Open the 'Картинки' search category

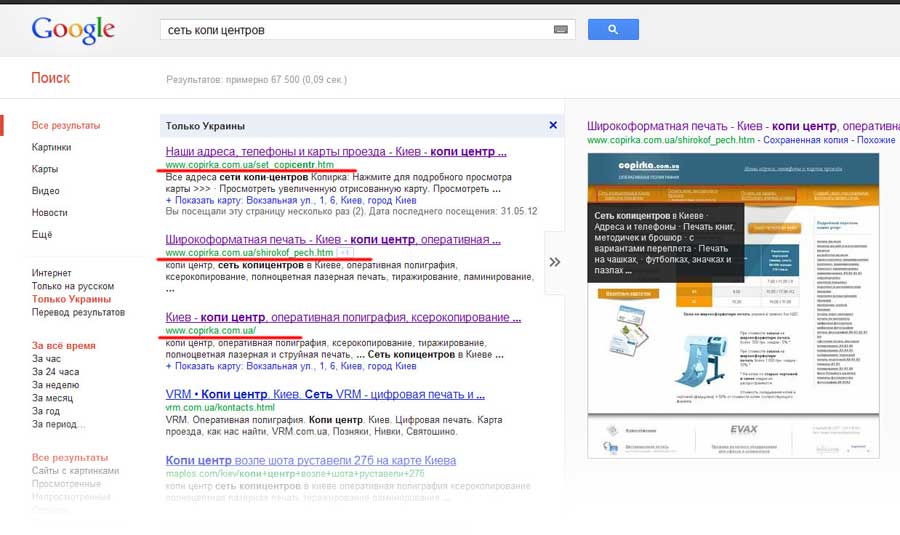coord(52,147)
